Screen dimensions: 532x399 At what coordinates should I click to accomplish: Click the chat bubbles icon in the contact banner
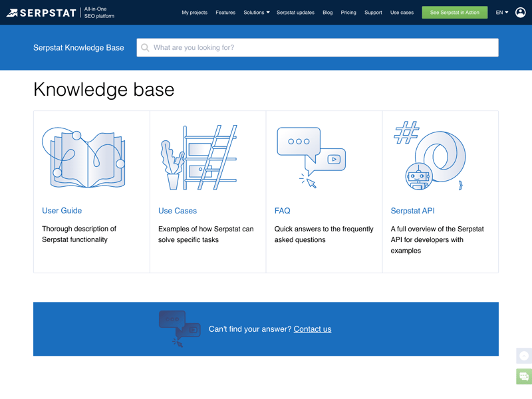[180, 329]
